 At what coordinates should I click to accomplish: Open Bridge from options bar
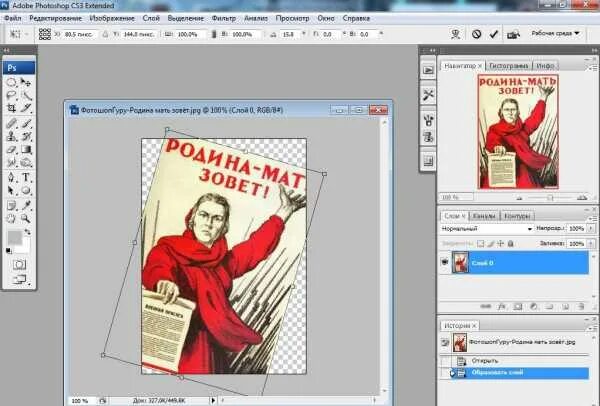(513, 34)
